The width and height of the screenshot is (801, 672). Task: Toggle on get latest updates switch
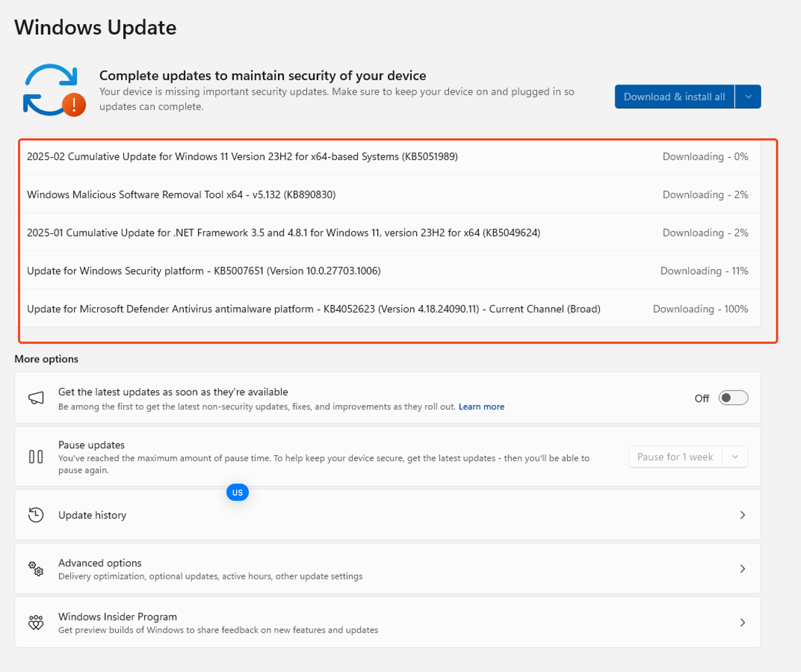[733, 398]
